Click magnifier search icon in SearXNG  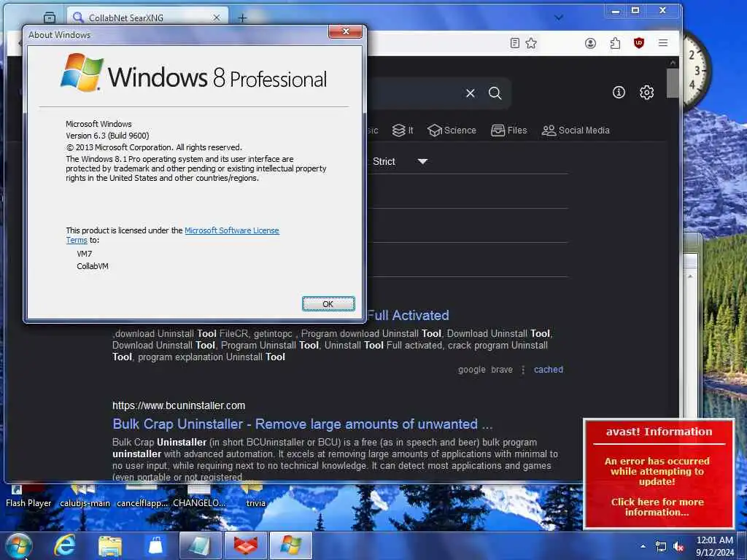[x=495, y=93]
